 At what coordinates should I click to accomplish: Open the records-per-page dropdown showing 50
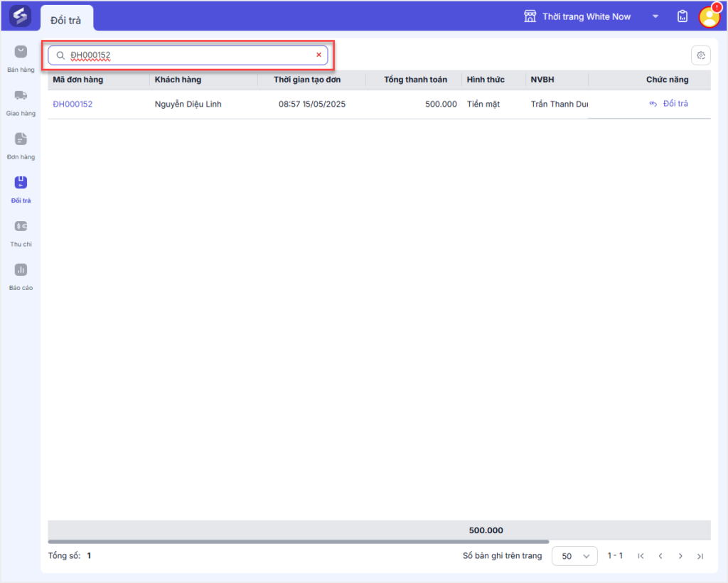click(x=574, y=556)
